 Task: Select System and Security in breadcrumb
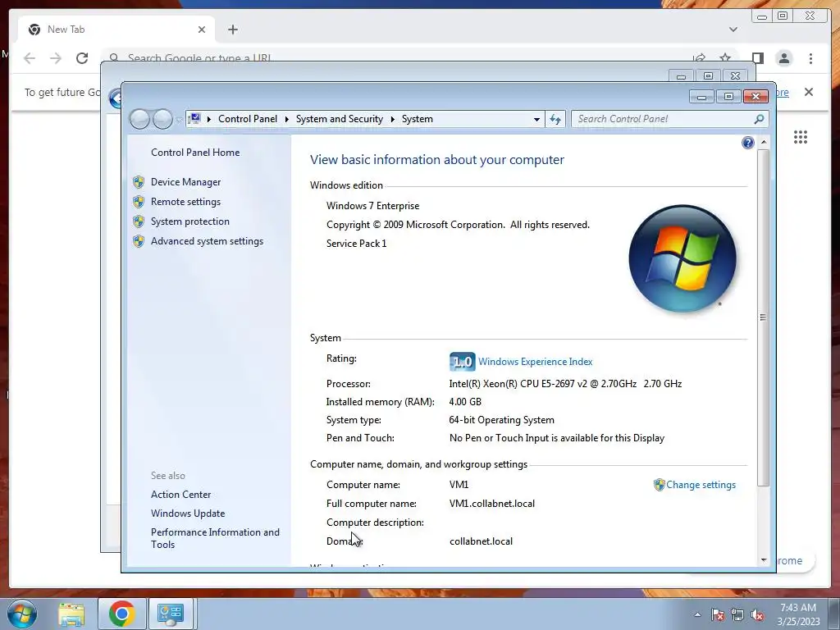coord(339,119)
